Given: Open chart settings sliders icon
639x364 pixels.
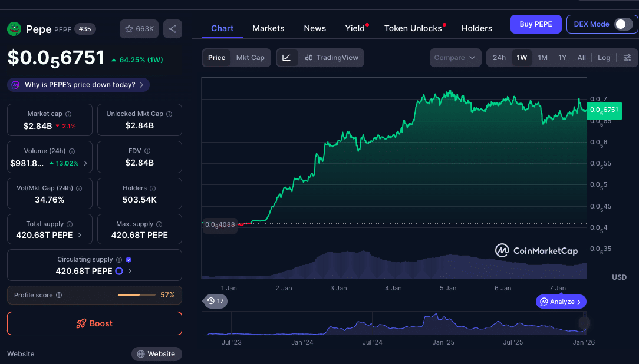Looking at the screenshot, I should [628, 58].
